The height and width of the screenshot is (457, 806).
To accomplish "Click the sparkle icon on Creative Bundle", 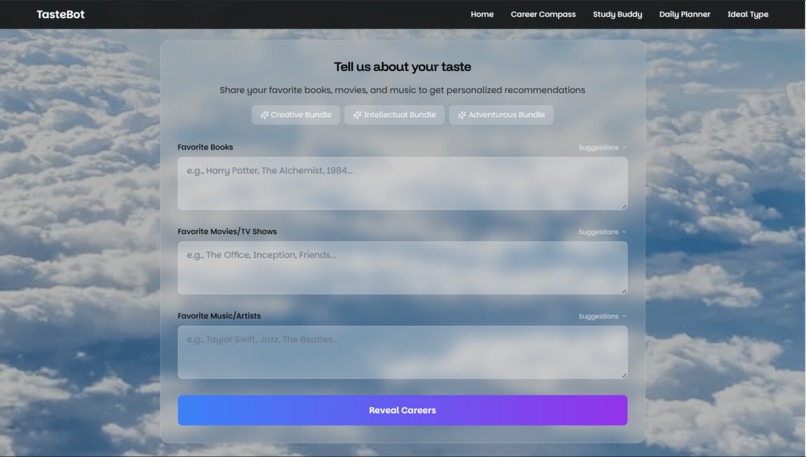I will [264, 115].
